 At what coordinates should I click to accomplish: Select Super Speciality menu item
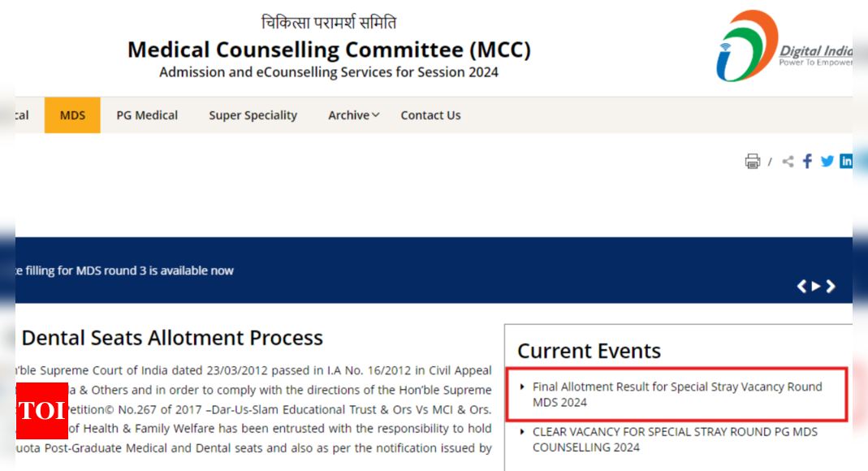[x=253, y=115]
